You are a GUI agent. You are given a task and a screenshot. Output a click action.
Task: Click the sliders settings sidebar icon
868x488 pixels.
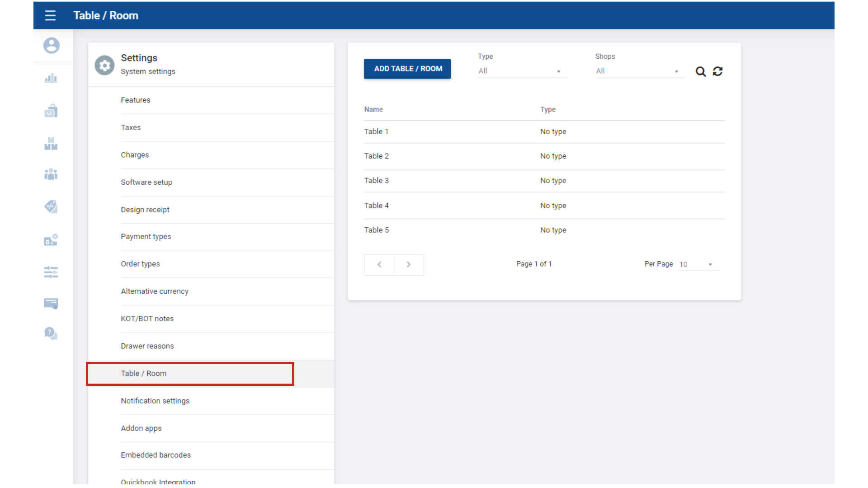(x=51, y=272)
